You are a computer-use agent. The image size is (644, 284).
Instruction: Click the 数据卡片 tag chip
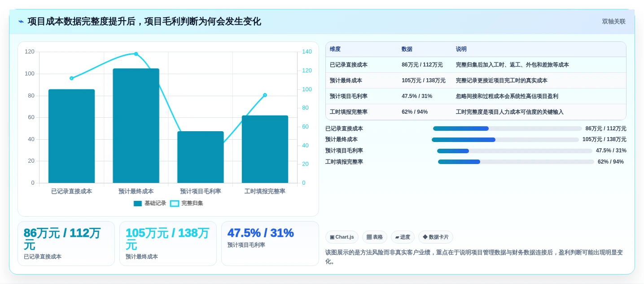tap(436, 237)
